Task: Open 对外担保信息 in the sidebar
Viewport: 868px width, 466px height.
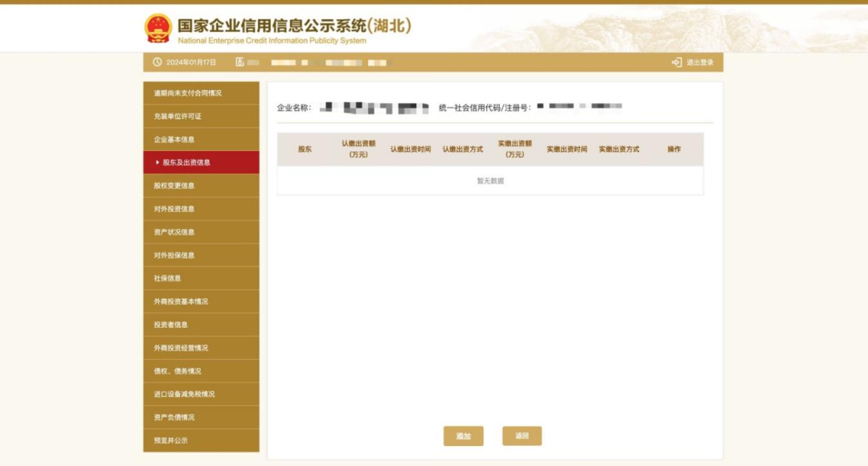Action: click(201, 255)
